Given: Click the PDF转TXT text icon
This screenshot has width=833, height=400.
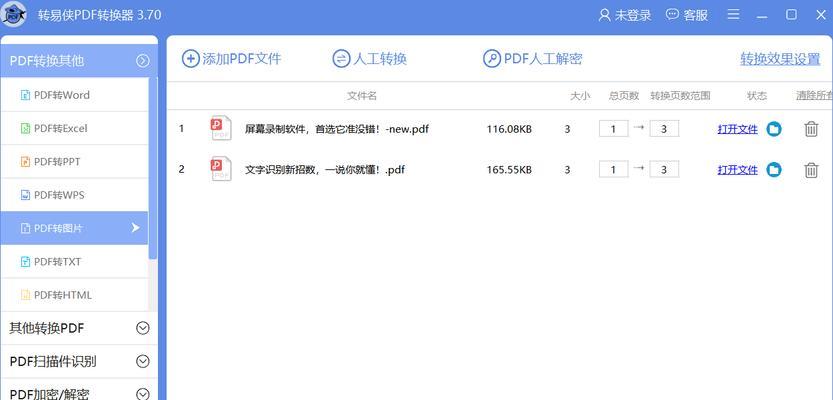Looking at the screenshot, I should [25, 261].
